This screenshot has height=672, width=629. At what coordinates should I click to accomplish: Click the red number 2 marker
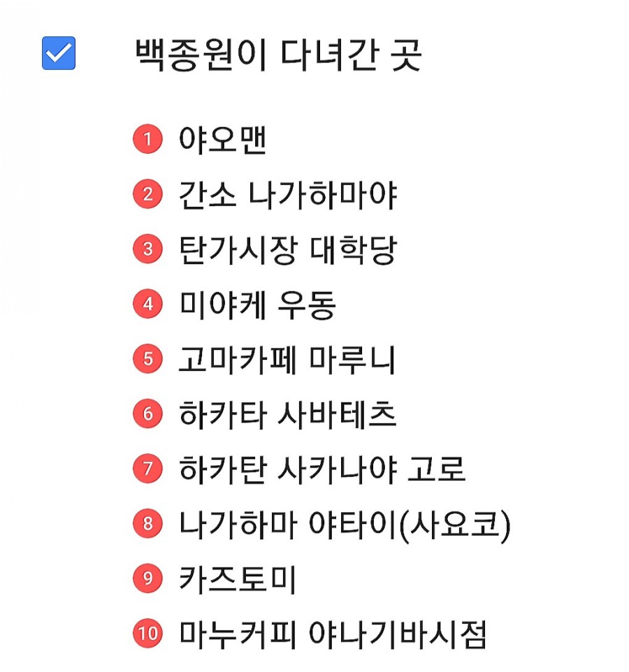pos(147,193)
